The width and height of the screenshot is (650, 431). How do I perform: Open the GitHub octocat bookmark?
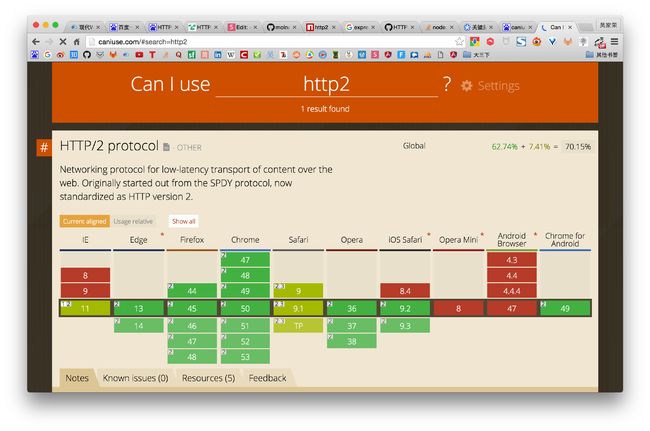coord(87,55)
